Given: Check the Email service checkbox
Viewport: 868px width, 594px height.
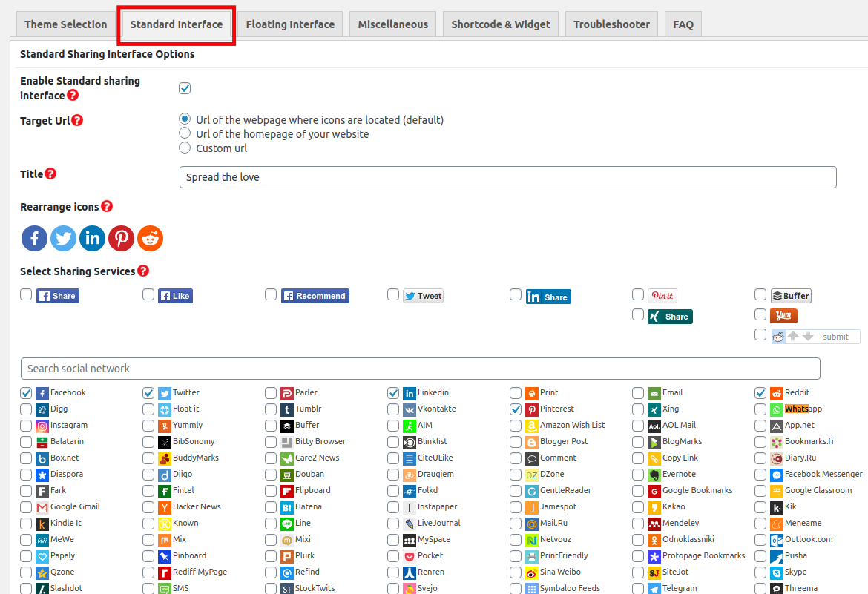Looking at the screenshot, I should coord(638,393).
